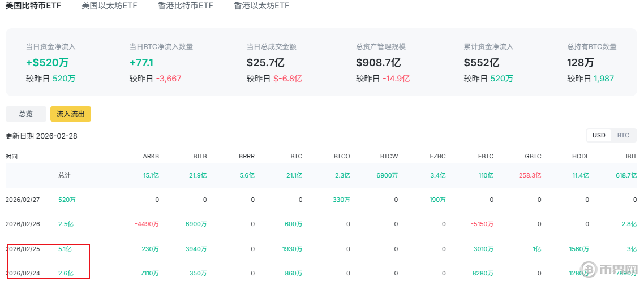This screenshot has height=285, width=644.
Task: Click the 时间 column header
Action: click(x=11, y=156)
